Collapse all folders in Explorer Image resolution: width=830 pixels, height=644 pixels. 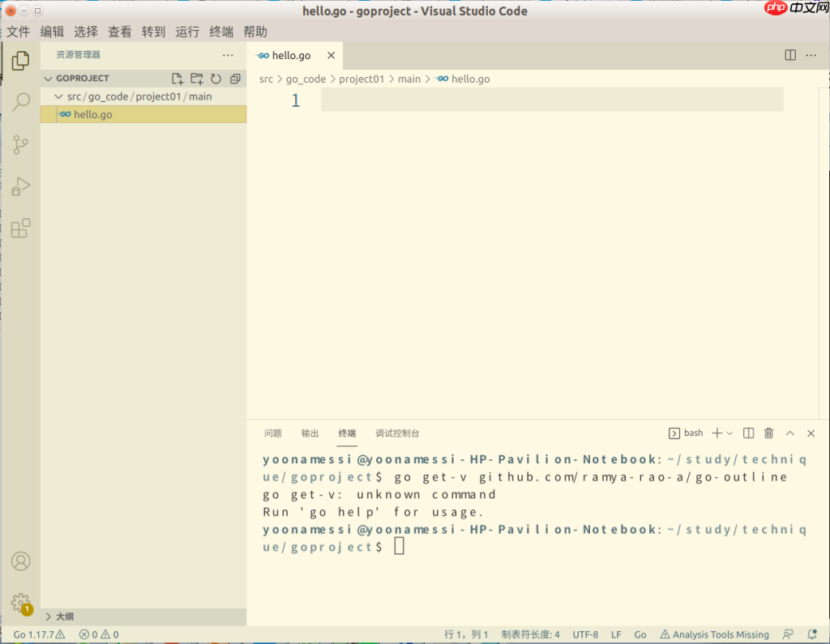click(x=235, y=78)
